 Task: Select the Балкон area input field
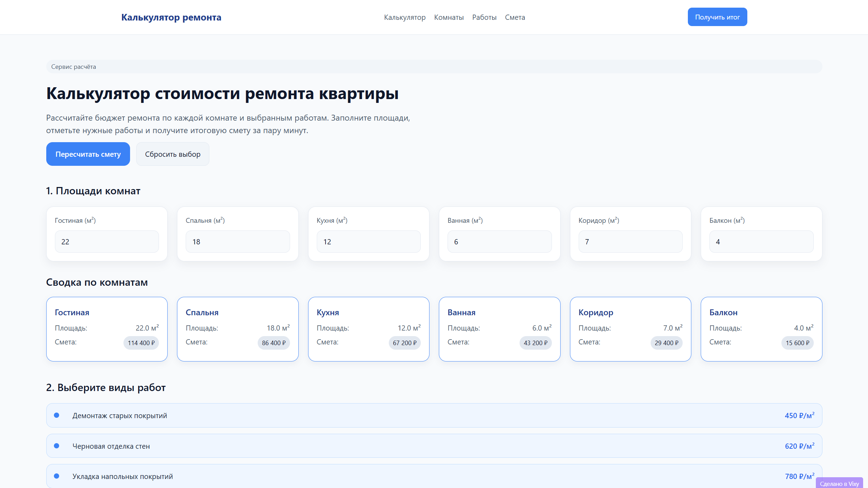pos(761,241)
